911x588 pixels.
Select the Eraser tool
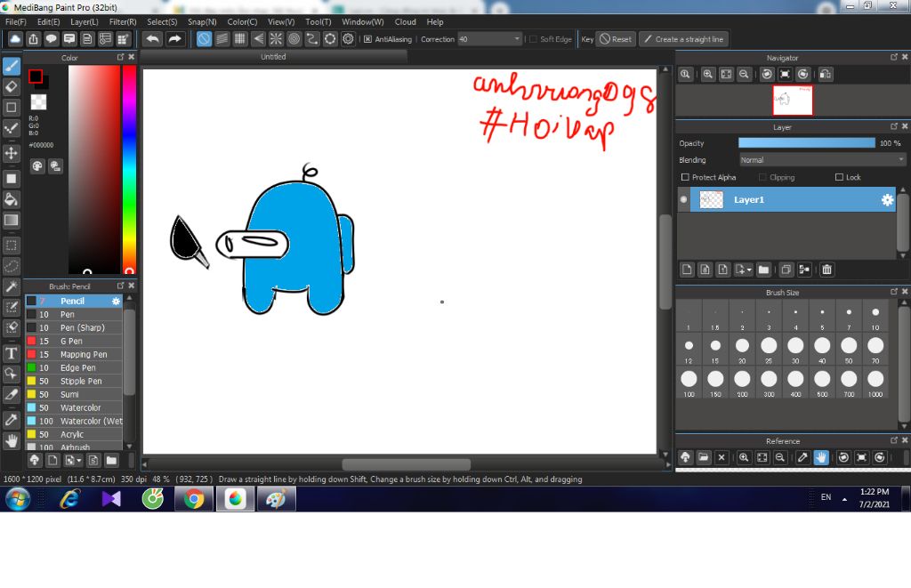11,87
